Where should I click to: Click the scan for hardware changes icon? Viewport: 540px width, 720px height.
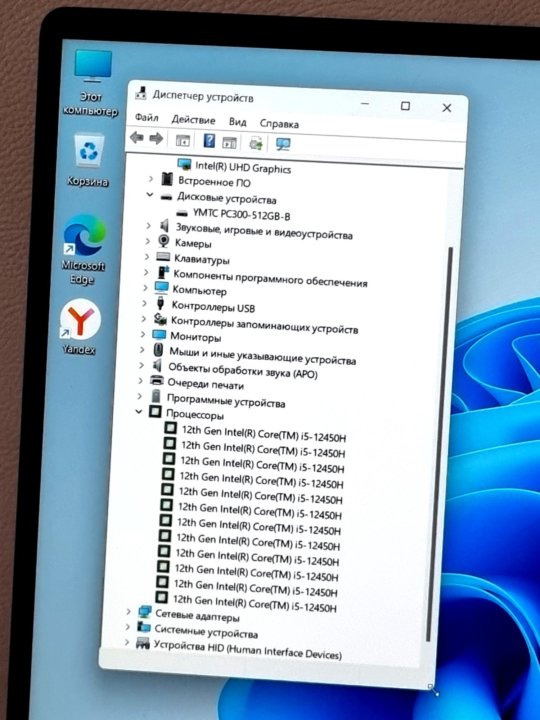click(256, 144)
